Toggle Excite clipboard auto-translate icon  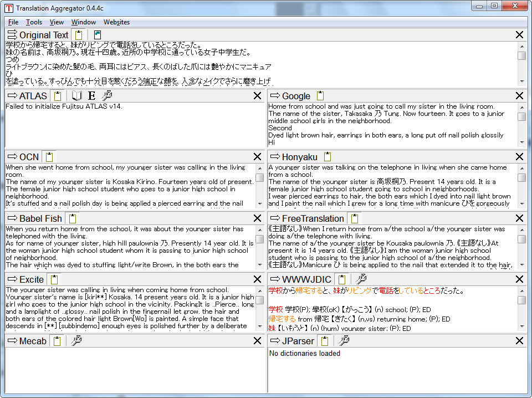[54, 279]
